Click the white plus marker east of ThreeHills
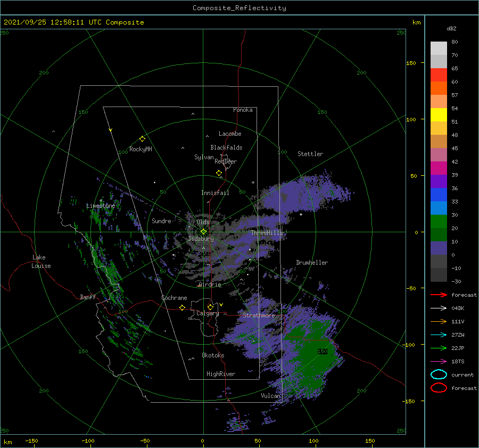Viewport: 479px width, 448px height. click(x=301, y=214)
